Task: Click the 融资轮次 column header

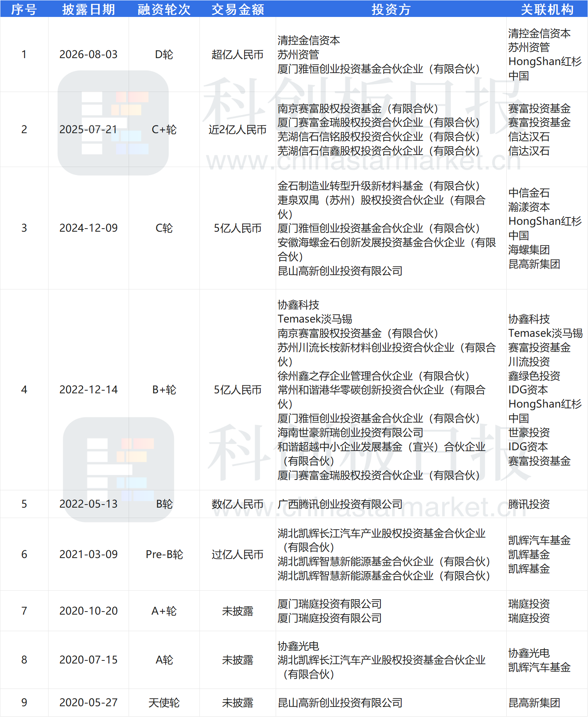Action: pos(164,9)
